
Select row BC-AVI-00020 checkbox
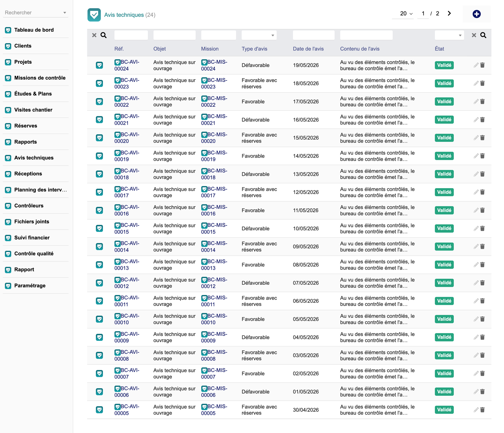[x=99, y=138]
